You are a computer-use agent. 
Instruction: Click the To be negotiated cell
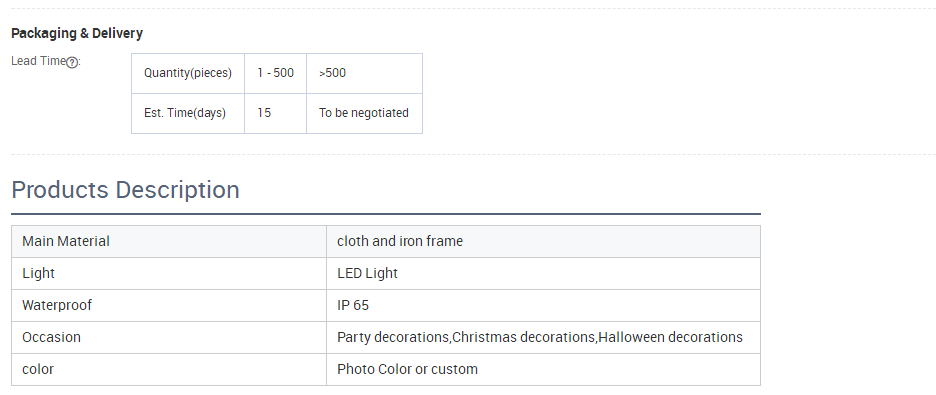[x=365, y=113]
